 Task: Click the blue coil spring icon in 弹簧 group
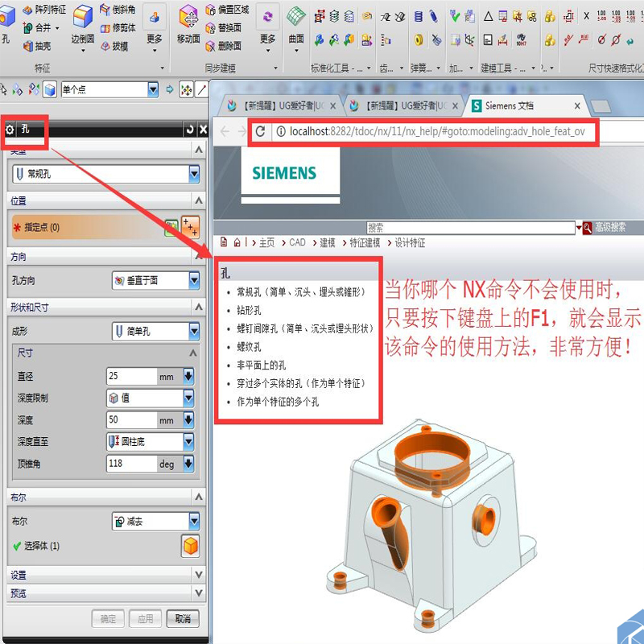click(x=418, y=16)
